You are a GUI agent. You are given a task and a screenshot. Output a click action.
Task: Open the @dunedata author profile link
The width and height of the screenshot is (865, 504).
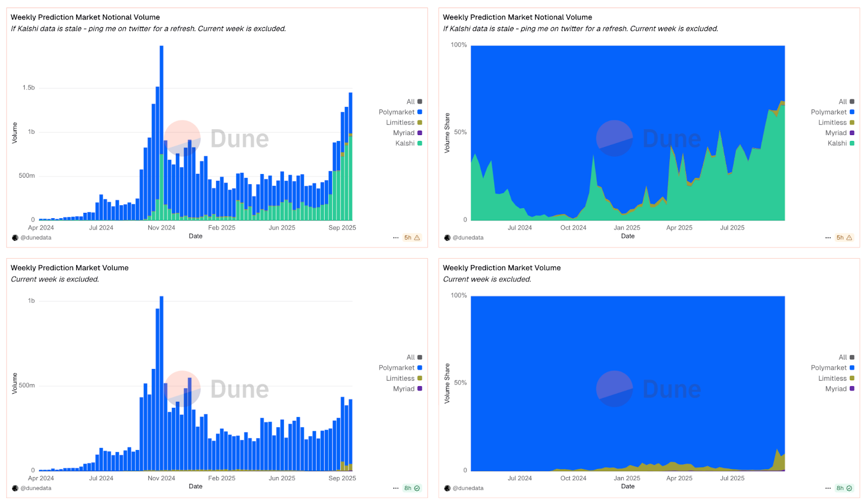click(x=34, y=238)
